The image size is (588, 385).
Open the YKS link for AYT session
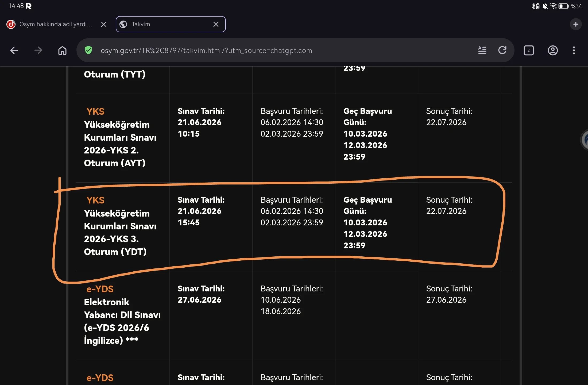pyautogui.click(x=95, y=111)
